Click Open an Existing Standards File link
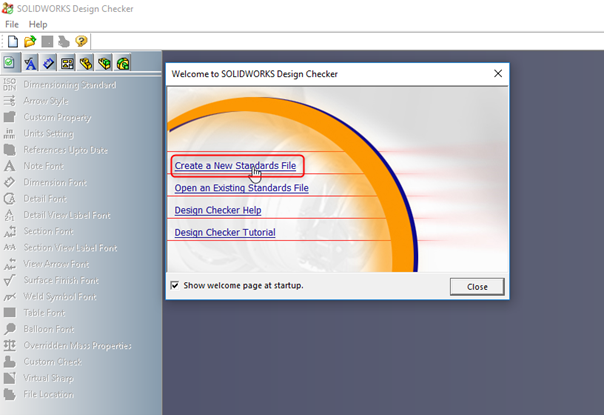 point(242,188)
